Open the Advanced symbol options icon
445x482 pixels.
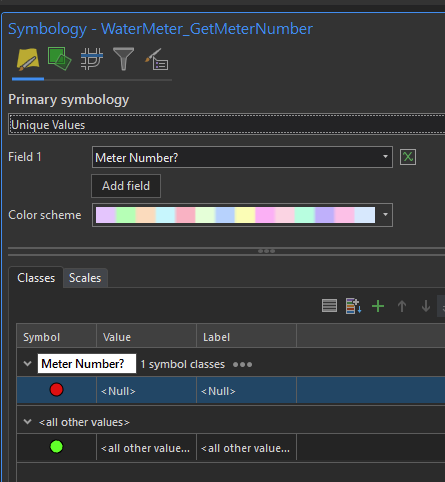156,59
